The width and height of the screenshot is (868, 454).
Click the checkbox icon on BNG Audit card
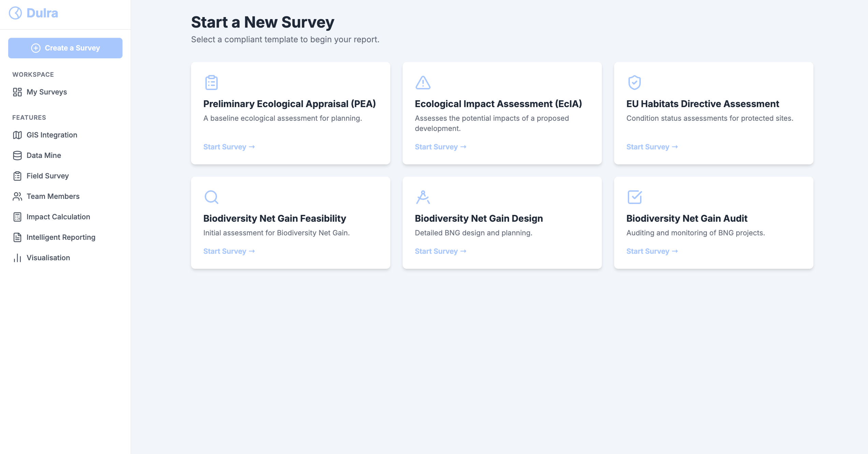click(634, 197)
